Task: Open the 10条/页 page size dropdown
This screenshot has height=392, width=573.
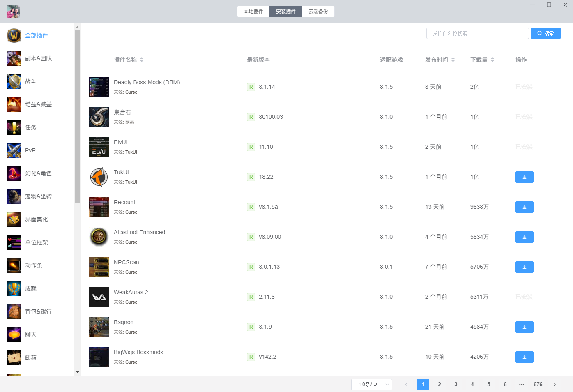Action: pos(372,385)
